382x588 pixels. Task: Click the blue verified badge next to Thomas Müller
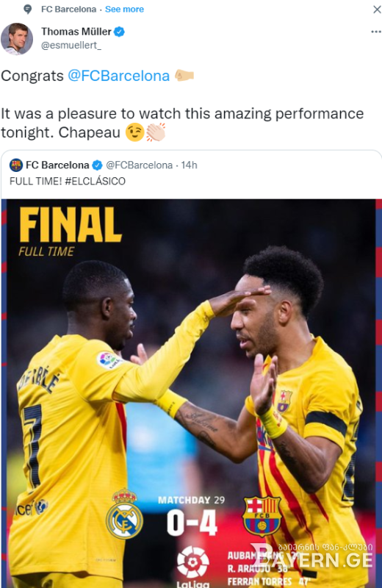click(x=119, y=32)
